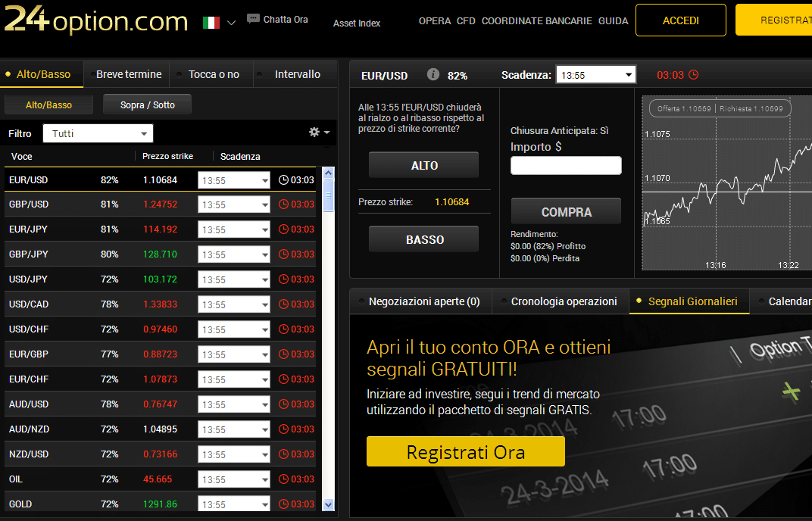This screenshot has width=812, height=521.
Task: Click the 24option.com logo
Action: 96,20
